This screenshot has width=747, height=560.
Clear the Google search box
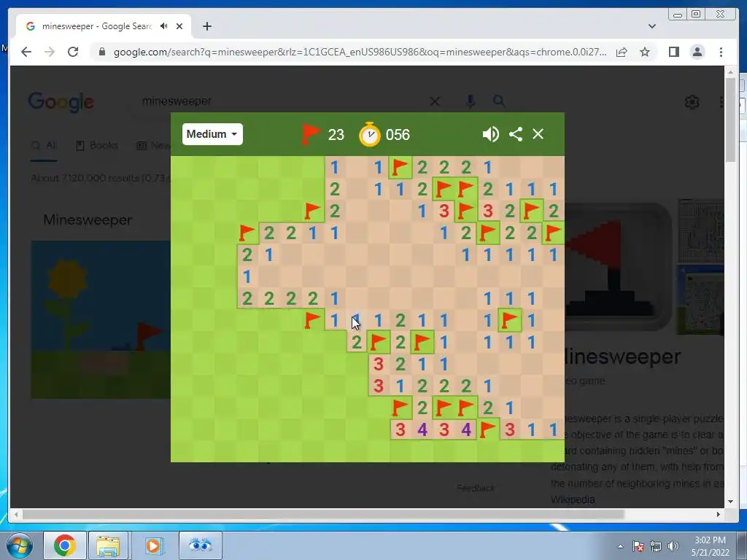tap(435, 101)
